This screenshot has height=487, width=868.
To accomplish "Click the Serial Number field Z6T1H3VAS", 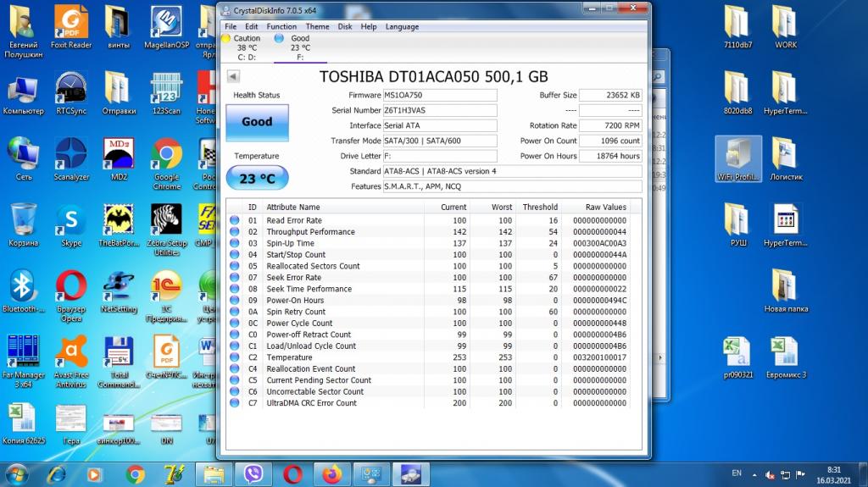I will coord(440,110).
